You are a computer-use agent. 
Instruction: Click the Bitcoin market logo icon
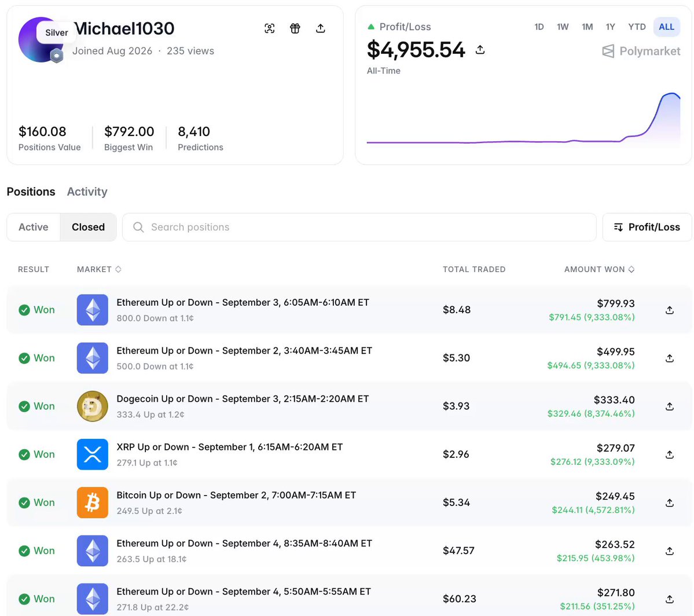pos(93,503)
